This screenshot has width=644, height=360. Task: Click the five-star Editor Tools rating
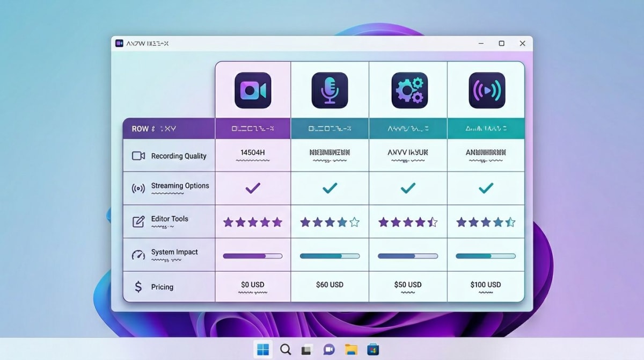point(253,222)
